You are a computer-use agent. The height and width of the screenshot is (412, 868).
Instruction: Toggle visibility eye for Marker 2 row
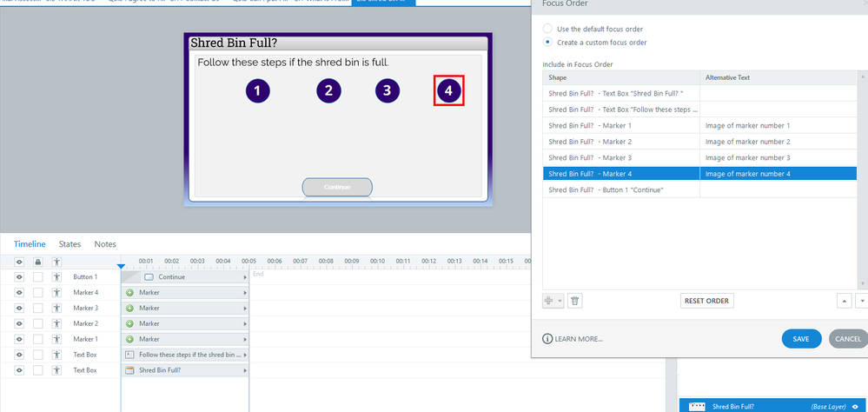[19, 323]
